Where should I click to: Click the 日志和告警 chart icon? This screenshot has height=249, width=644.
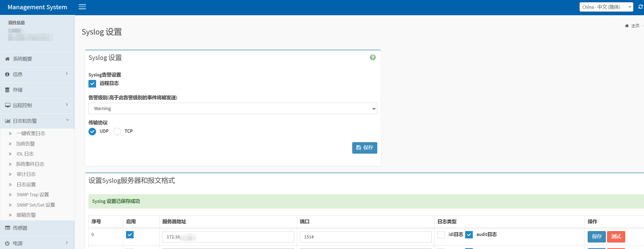[7, 120]
